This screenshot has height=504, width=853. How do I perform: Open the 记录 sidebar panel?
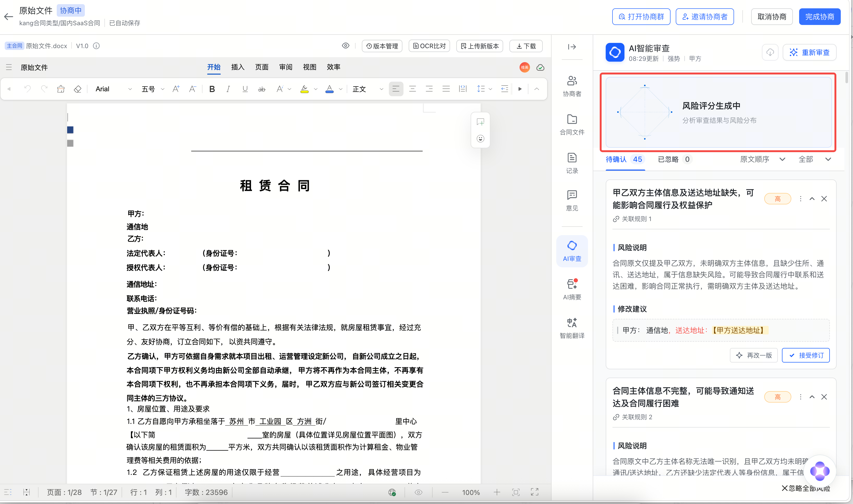(572, 163)
